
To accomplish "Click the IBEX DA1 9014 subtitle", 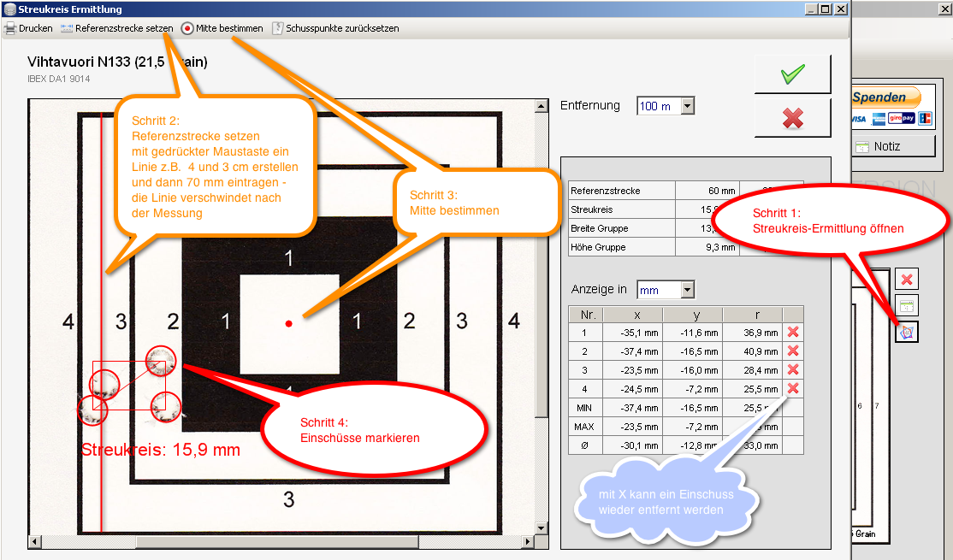I will 58,79.
